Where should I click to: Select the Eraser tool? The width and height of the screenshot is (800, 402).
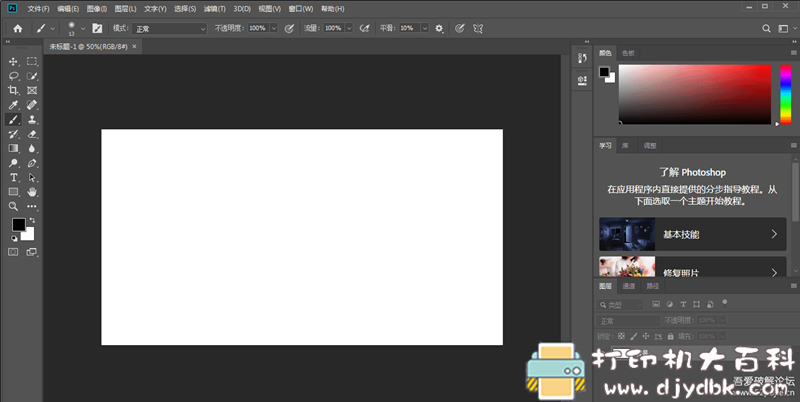pyautogui.click(x=32, y=134)
